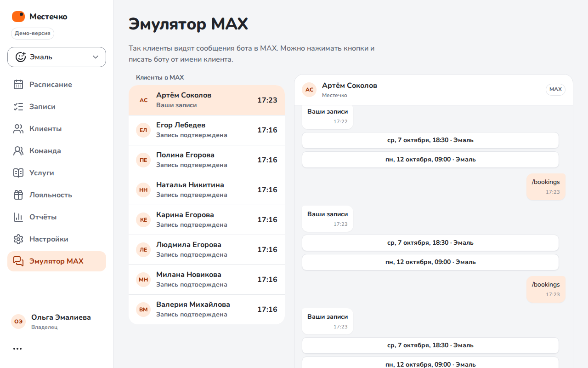This screenshot has width=588, height=368.
Task: Select Полина Егорова's name in the list
Action: [185, 155]
